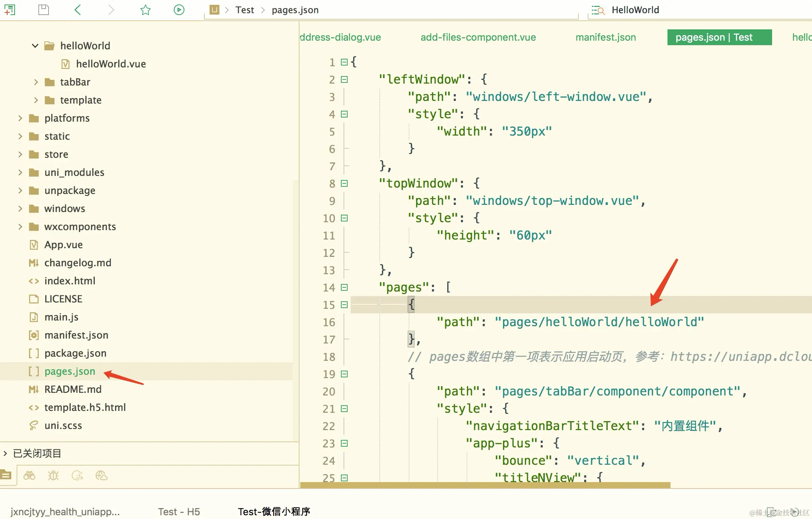Click the sync refresh icon in bottom toolbar
Viewport: 812px width, 519px height.
pos(78,476)
